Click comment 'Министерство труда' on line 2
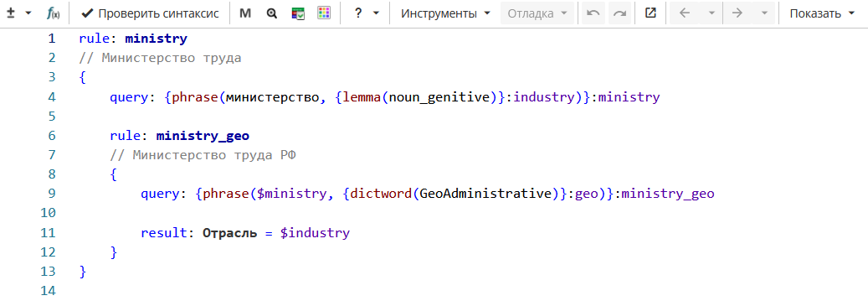868x306 pixels. pos(160,58)
